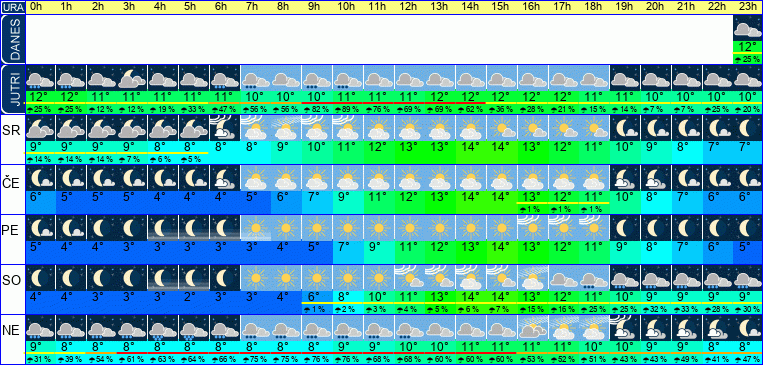Click the URA header cell
This screenshot has width=763, height=365.
(x=13, y=7)
